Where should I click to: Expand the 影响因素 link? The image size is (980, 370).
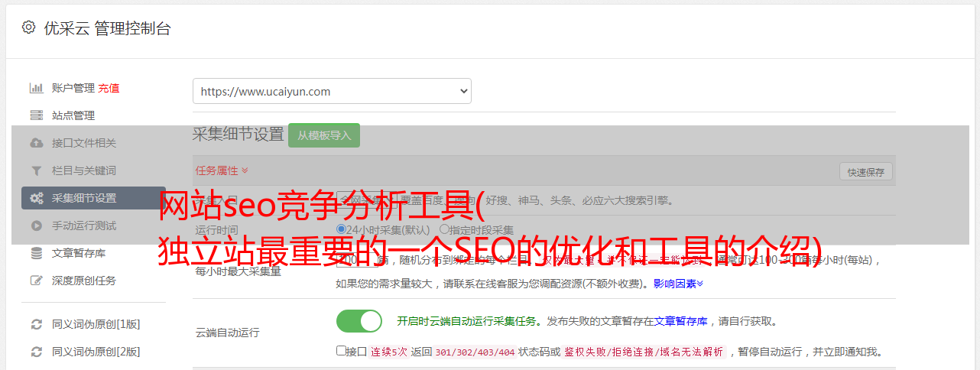(x=678, y=284)
